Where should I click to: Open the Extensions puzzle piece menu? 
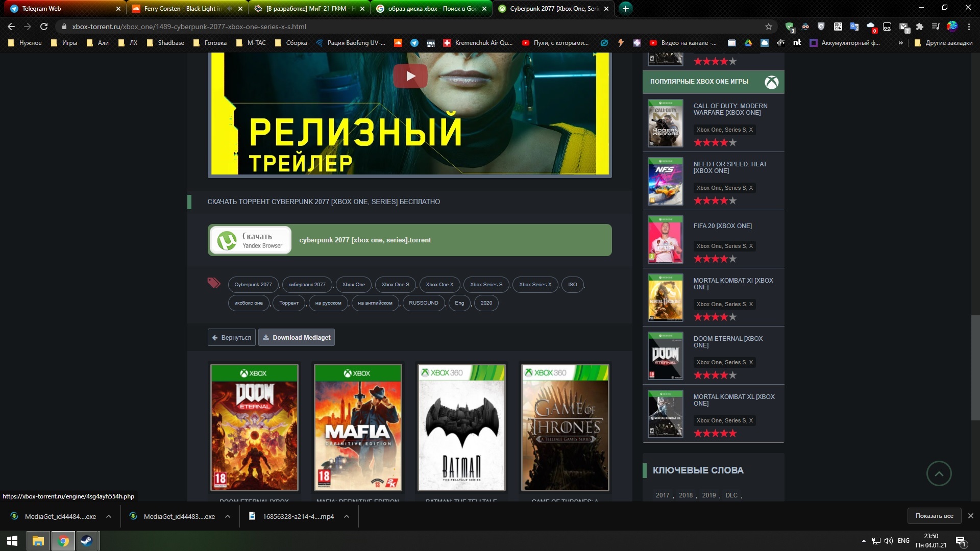coord(920,27)
